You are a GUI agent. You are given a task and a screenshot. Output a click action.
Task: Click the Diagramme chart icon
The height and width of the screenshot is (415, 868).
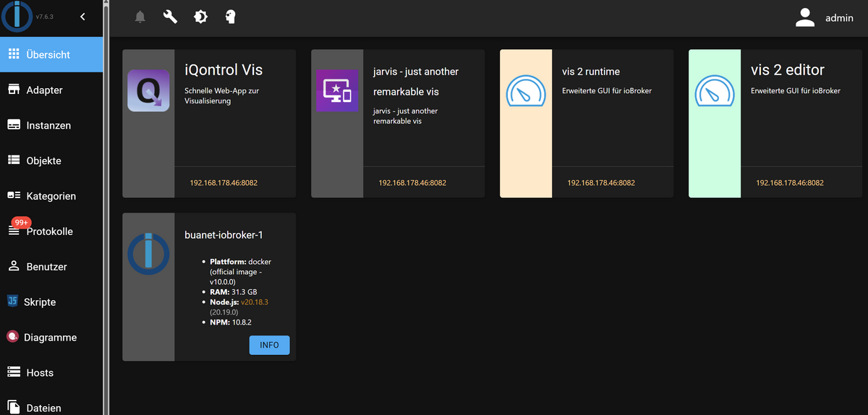click(12, 337)
